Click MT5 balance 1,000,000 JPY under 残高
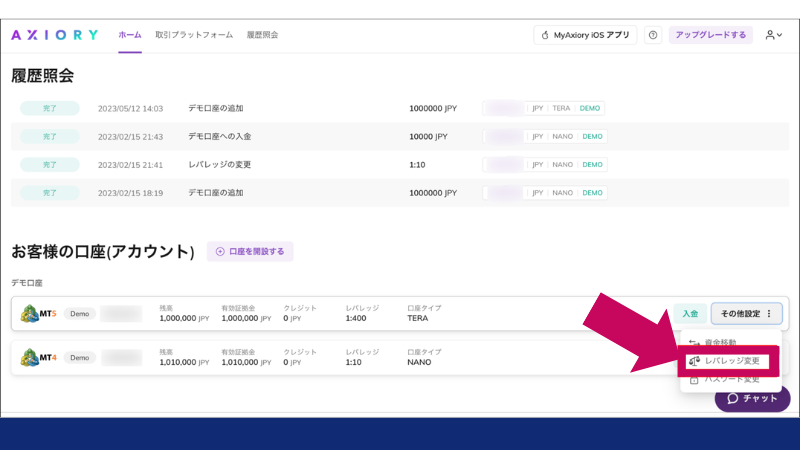The height and width of the screenshot is (450, 800). tap(184, 318)
